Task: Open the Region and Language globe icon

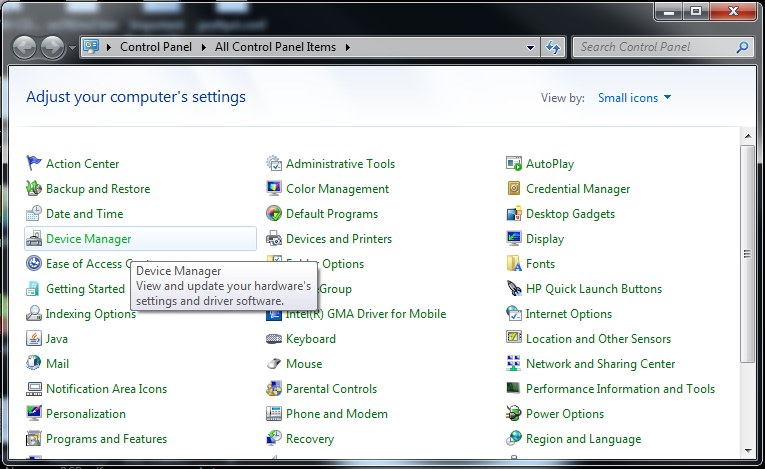Action: point(514,438)
